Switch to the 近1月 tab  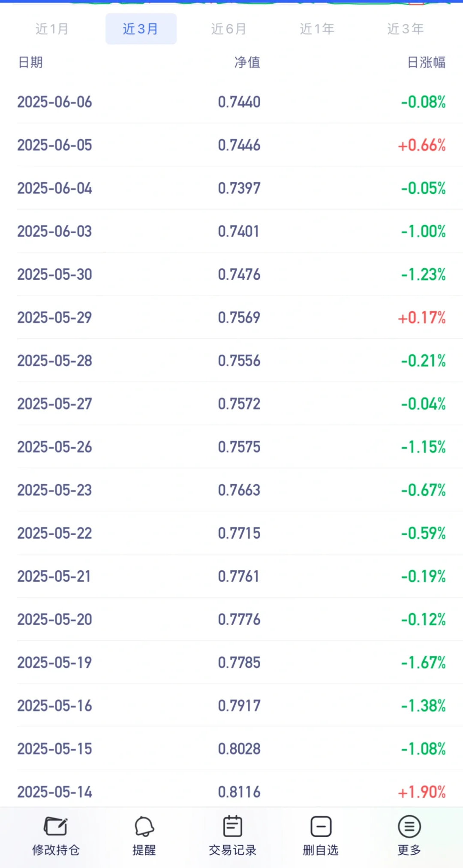click(x=52, y=29)
